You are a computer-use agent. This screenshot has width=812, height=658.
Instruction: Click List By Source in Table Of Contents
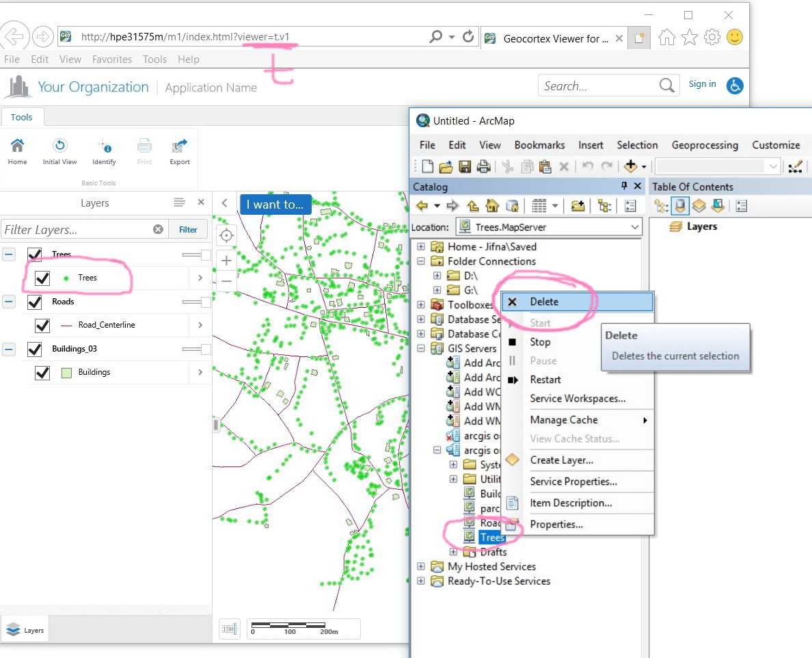point(680,206)
